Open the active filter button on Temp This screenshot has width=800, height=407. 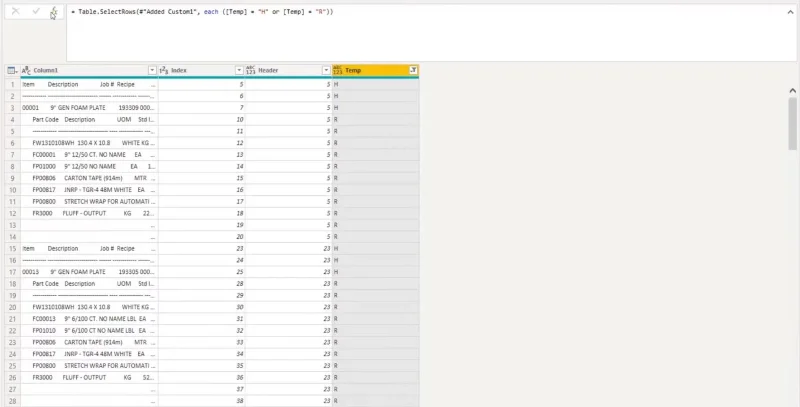coord(413,70)
